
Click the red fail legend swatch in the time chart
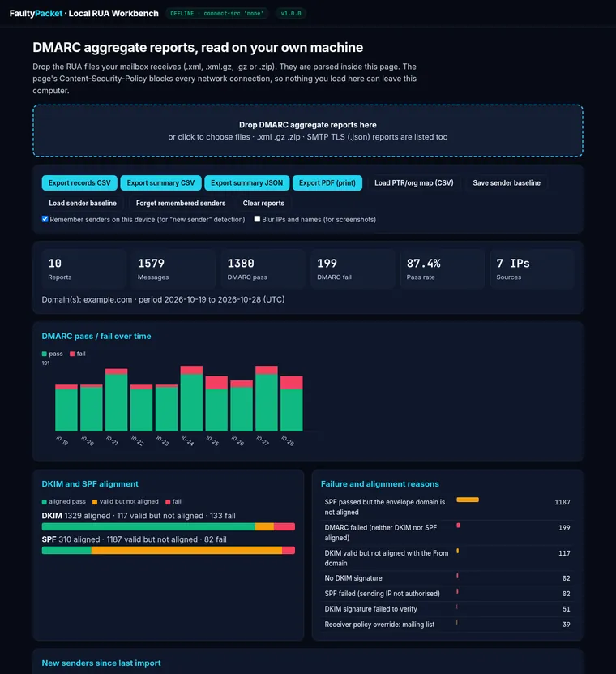72,354
